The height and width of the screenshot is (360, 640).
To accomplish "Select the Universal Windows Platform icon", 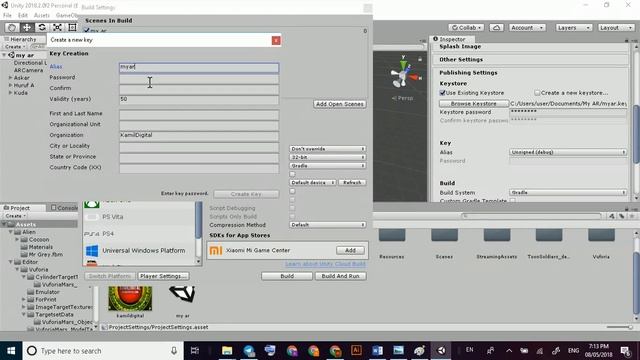I will (x=92, y=251).
